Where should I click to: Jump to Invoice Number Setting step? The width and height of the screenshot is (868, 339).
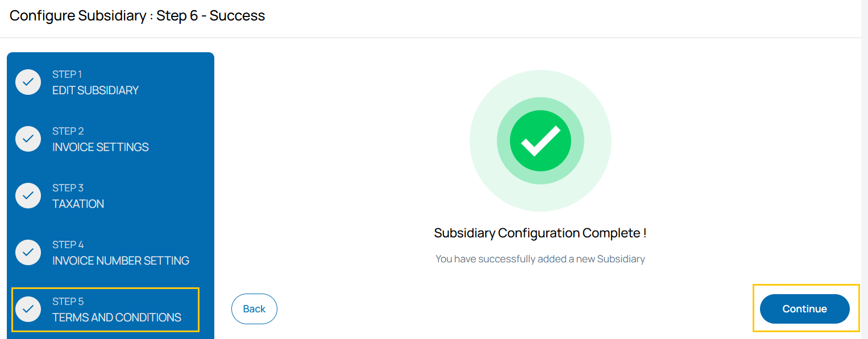tap(121, 261)
